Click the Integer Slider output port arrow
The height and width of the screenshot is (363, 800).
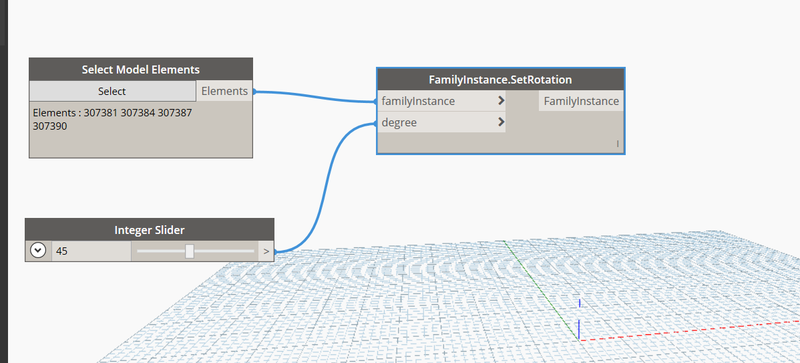[x=266, y=251]
